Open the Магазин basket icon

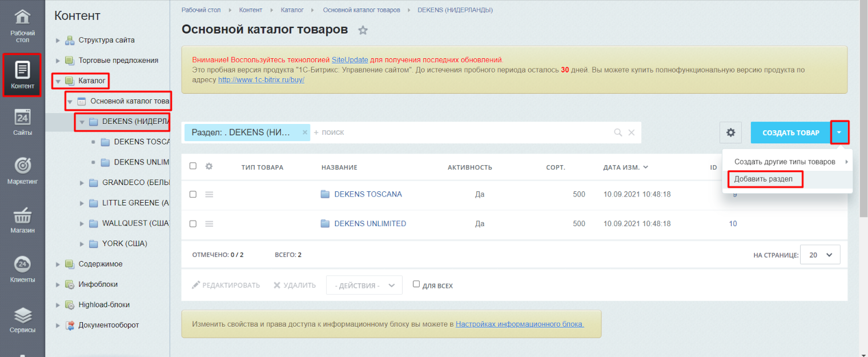coord(22,216)
